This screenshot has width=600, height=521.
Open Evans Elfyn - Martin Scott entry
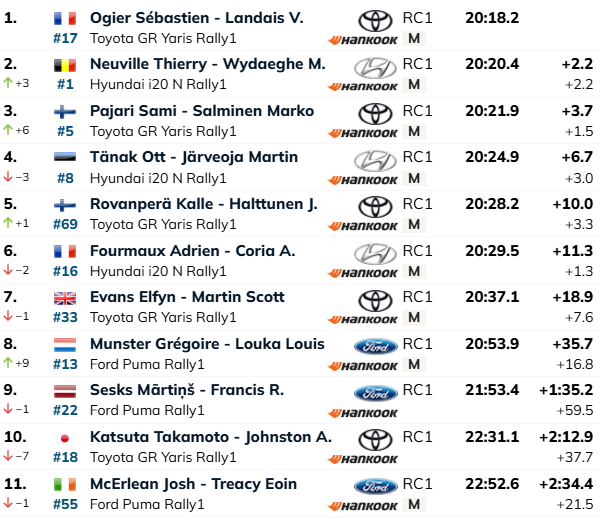pyautogui.click(x=187, y=297)
